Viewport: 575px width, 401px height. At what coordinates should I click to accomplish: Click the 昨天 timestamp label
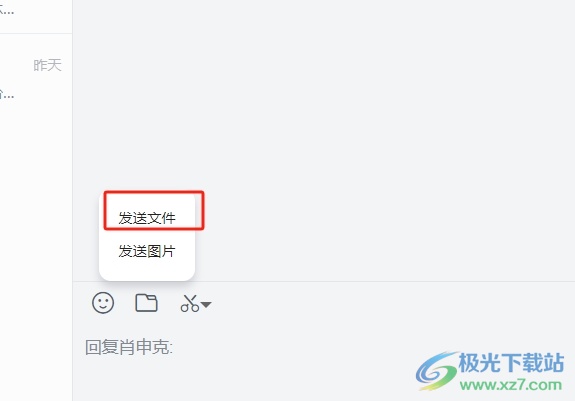[x=47, y=66]
